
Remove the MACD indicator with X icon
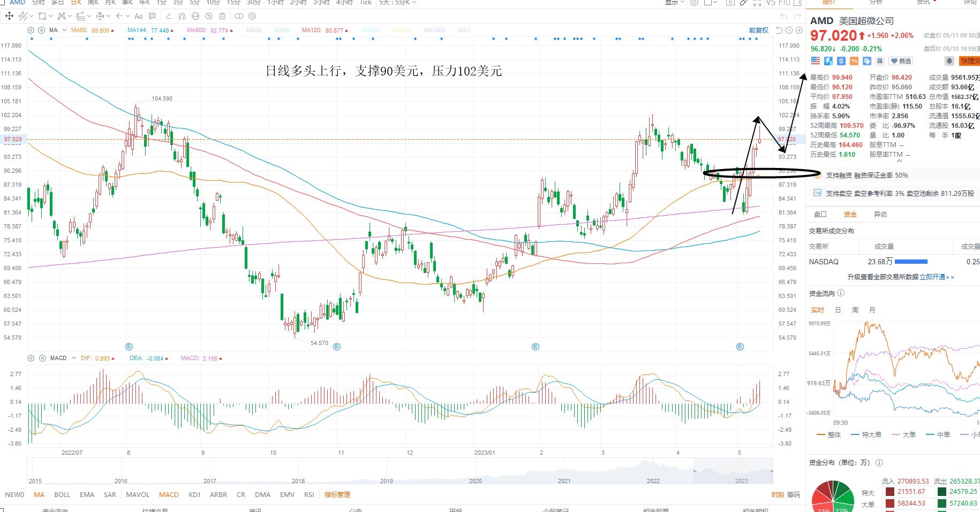tap(42, 358)
